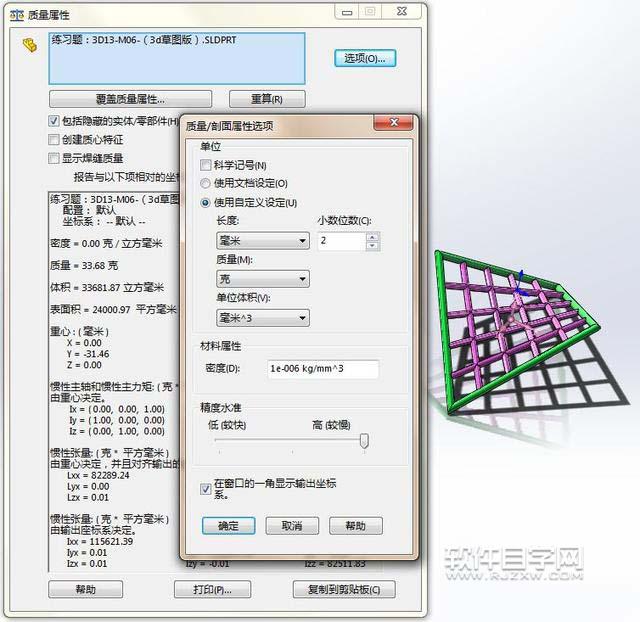Close the 质量/剖面属性选项 dialog with red X
This screenshot has height=622, width=640.
pos(394,122)
